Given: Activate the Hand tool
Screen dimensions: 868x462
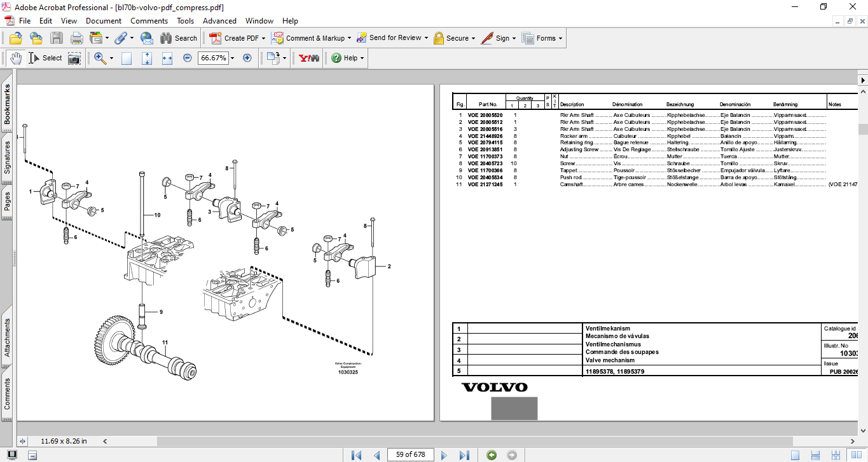Looking at the screenshot, I should click(16, 58).
